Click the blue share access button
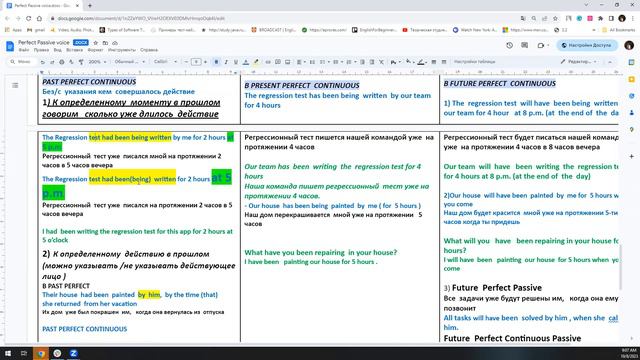Image resolution: width=640 pixels, height=360 pixels. (x=587, y=45)
